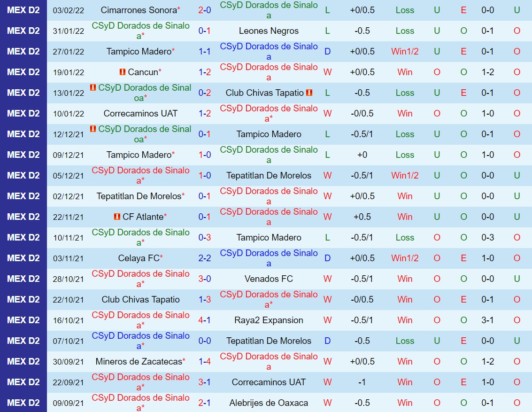Click the Win1/2 result on 27/01/22
This screenshot has width=532, height=412.
405,52
